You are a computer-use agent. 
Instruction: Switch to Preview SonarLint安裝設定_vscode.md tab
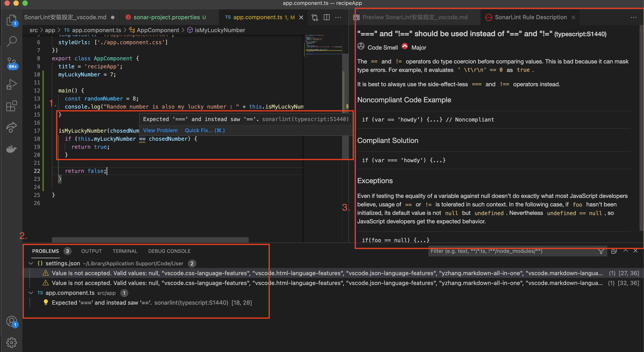pos(415,17)
